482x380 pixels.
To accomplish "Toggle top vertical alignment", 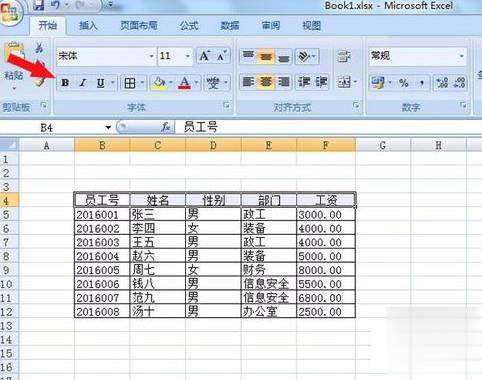I will (248, 56).
